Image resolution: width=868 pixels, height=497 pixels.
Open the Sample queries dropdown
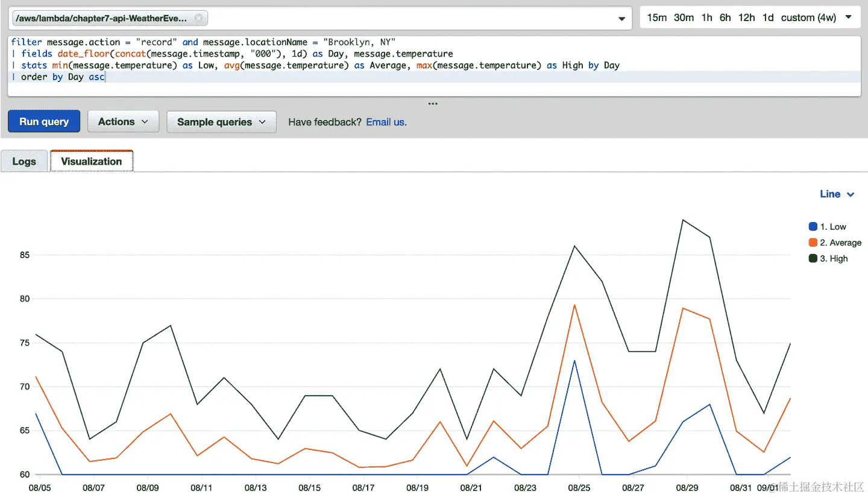pos(221,121)
